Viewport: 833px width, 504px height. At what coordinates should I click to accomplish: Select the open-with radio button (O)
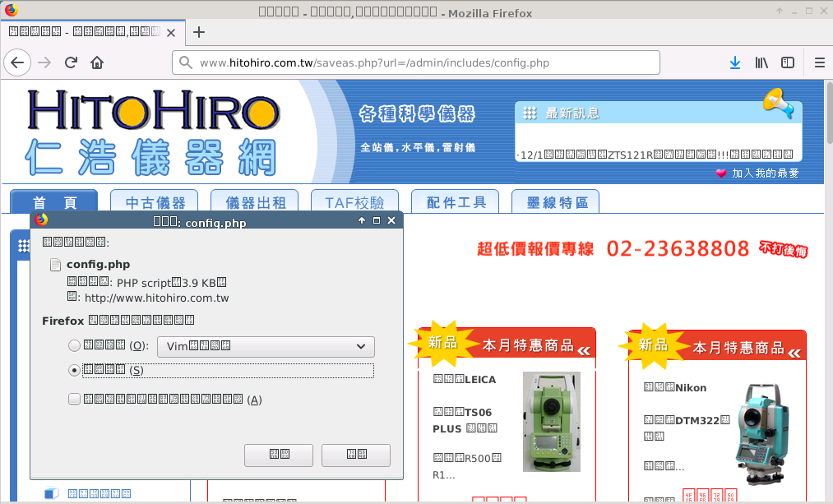74,346
